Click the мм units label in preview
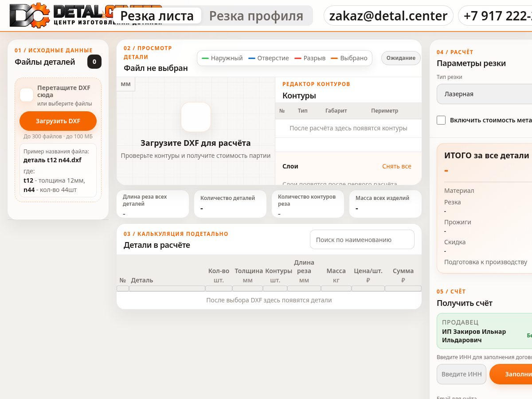 126,84
